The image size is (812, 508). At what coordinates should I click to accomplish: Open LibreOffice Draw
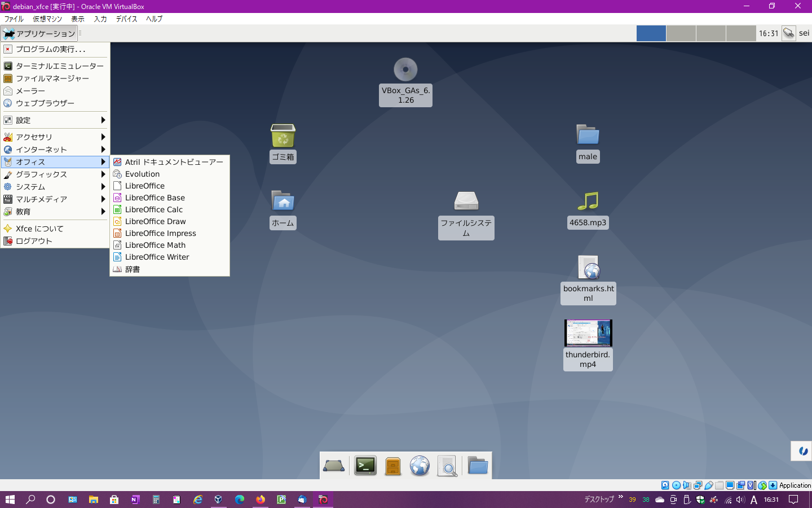170,221
